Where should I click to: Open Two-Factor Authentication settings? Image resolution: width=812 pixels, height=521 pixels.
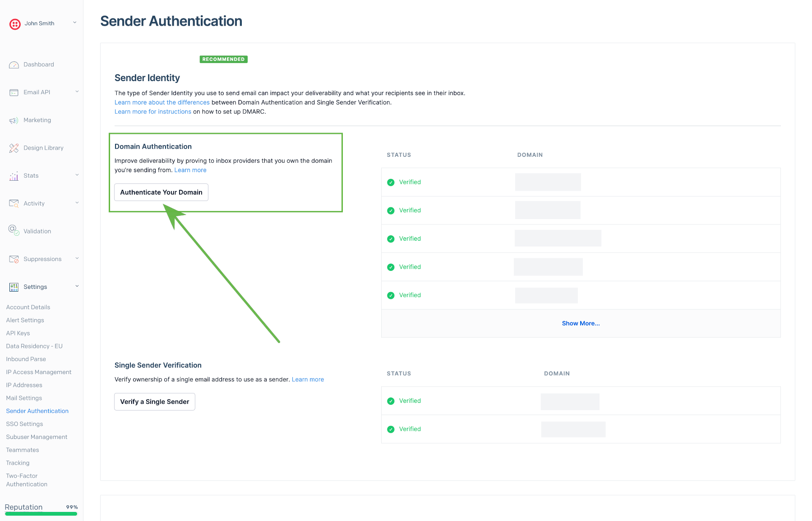click(27, 480)
